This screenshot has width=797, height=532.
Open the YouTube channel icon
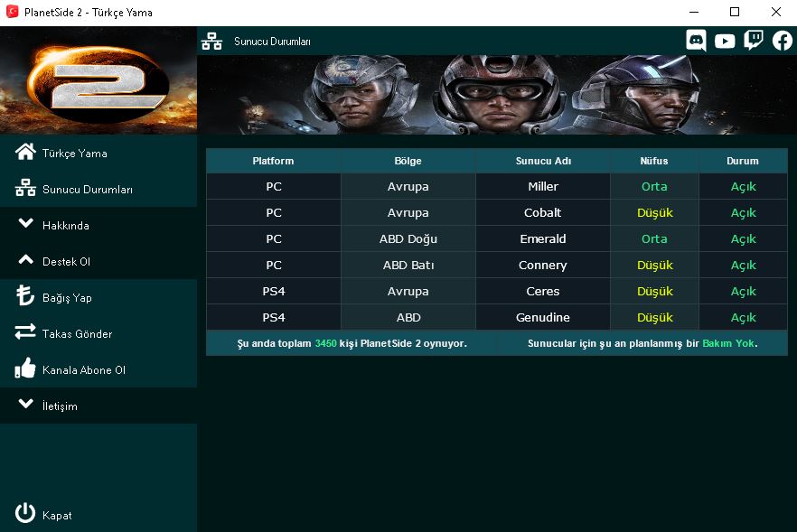725,42
